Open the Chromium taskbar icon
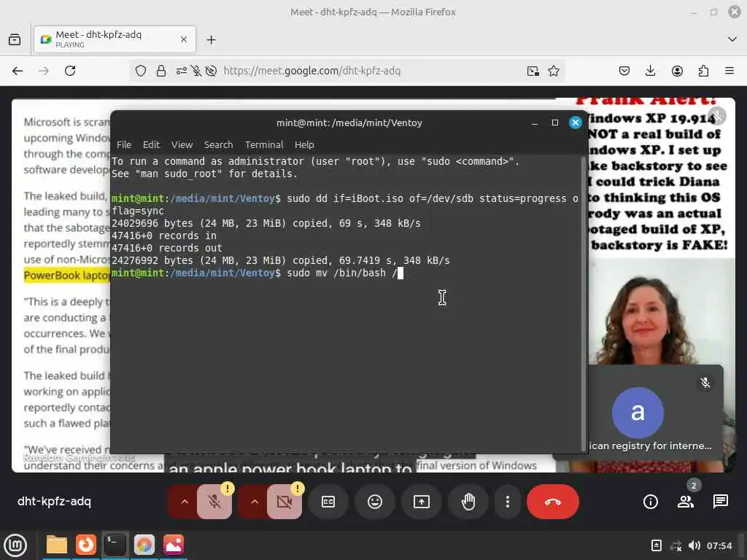This screenshot has width=747, height=560. click(144, 545)
